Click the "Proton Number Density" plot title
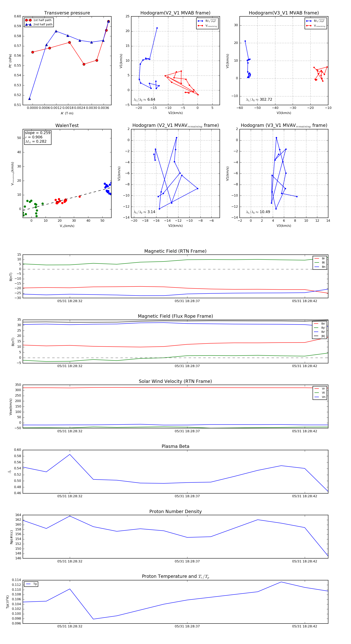The image size is (351, 644). pos(175,511)
